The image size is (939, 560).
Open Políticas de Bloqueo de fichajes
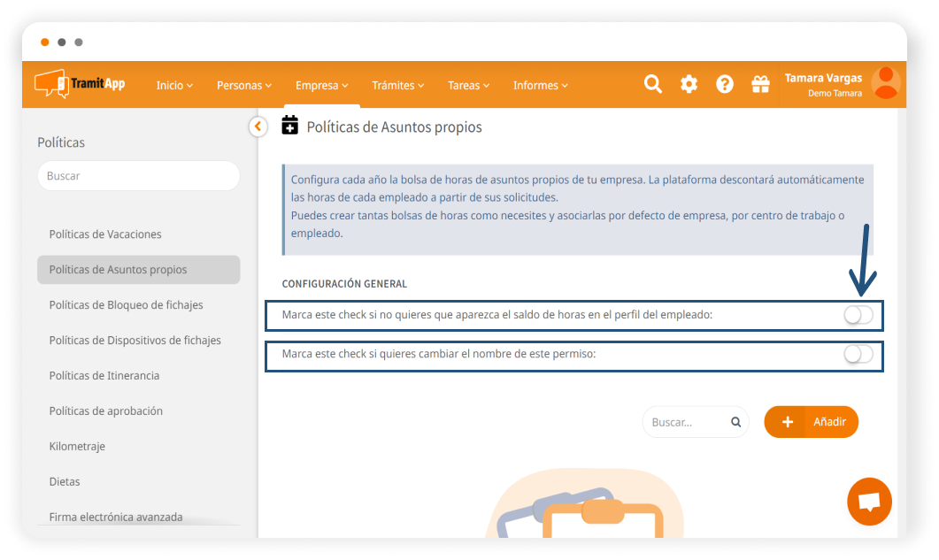pos(126,305)
